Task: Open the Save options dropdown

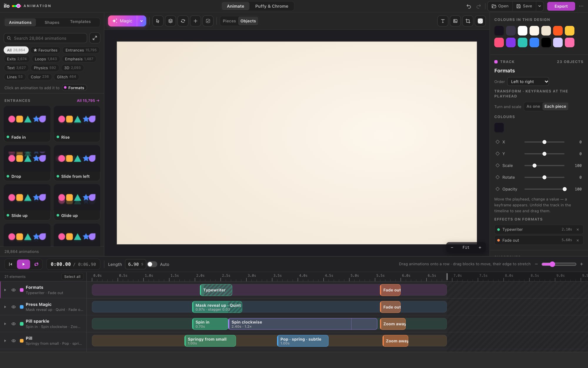Action: point(539,6)
